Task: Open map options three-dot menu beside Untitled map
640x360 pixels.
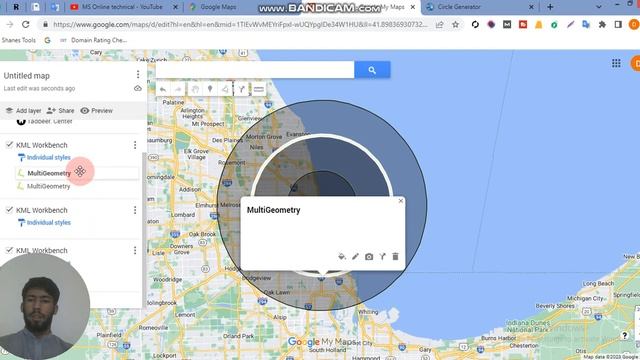Action: (x=138, y=74)
